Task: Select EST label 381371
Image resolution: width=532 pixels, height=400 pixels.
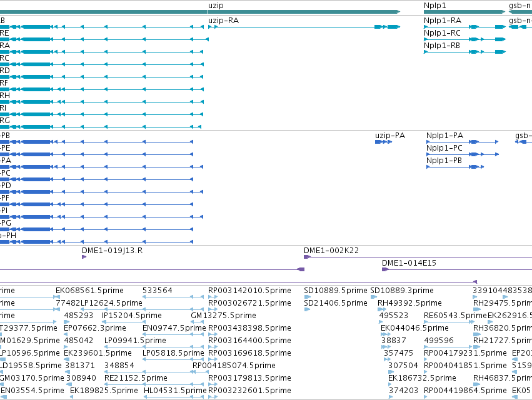Action: (80, 366)
